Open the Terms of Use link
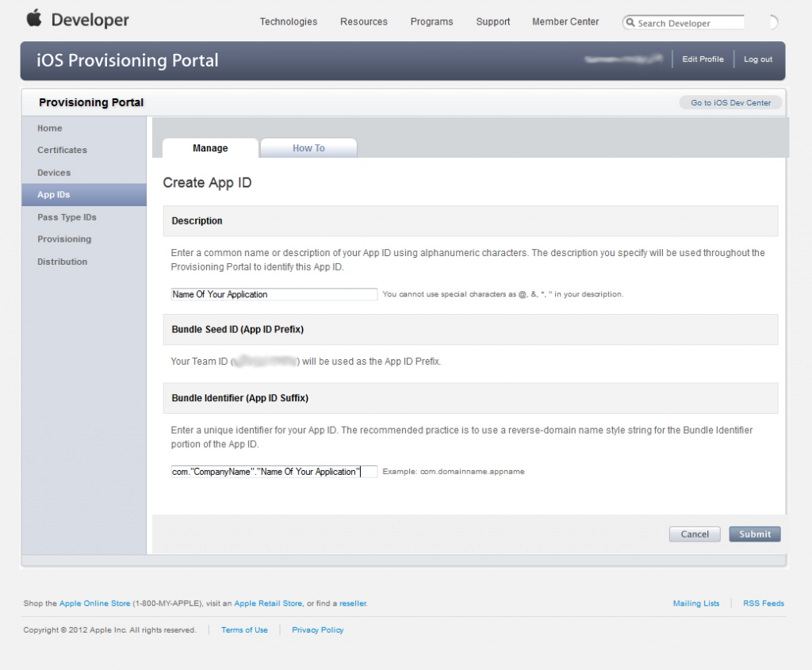Image resolution: width=812 pixels, height=670 pixels. (244, 630)
